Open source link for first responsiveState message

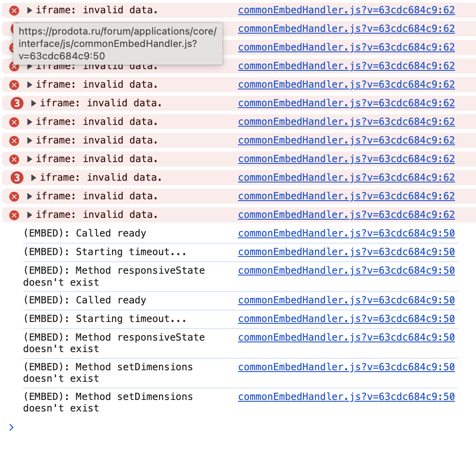pos(346,271)
